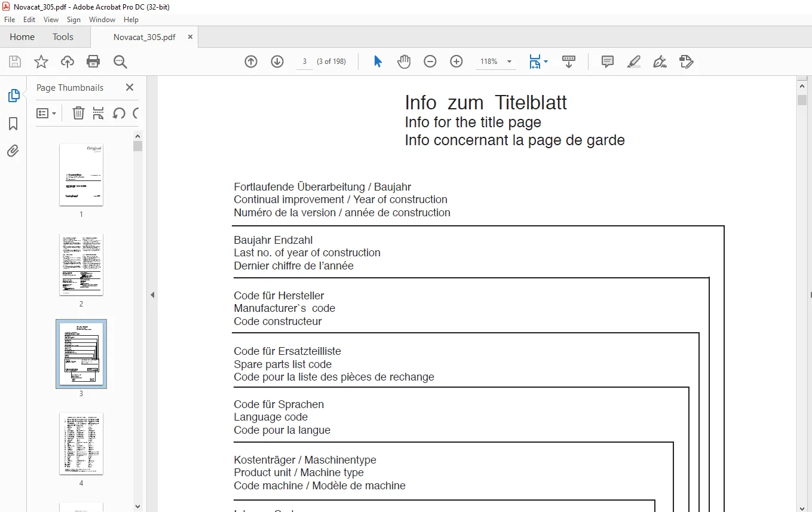This screenshot has width=812, height=512.
Task: Open the Window menu
Action: pos(102,20)
